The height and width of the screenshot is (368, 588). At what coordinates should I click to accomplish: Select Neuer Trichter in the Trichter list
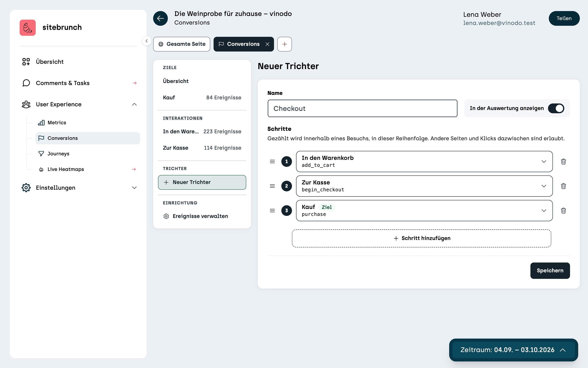(202, 182)
